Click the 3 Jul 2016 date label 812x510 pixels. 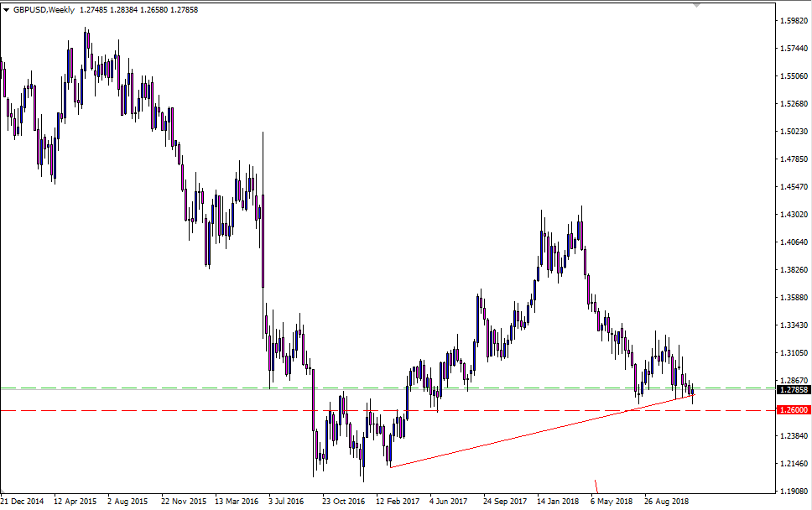click(286, 502)
